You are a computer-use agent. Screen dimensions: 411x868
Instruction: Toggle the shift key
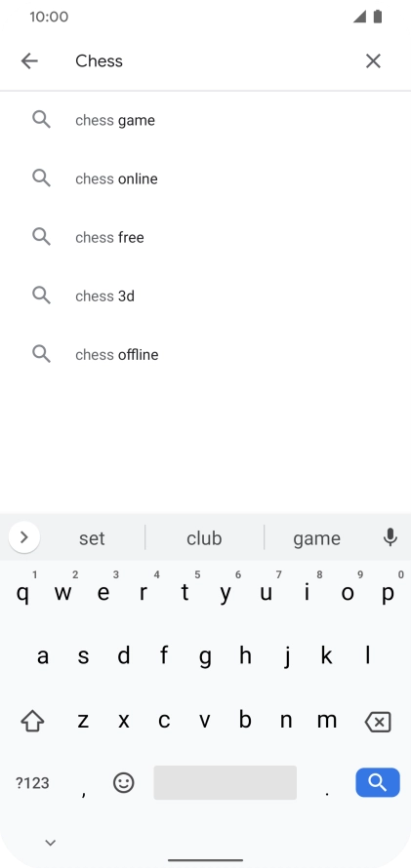coord(32,721)
